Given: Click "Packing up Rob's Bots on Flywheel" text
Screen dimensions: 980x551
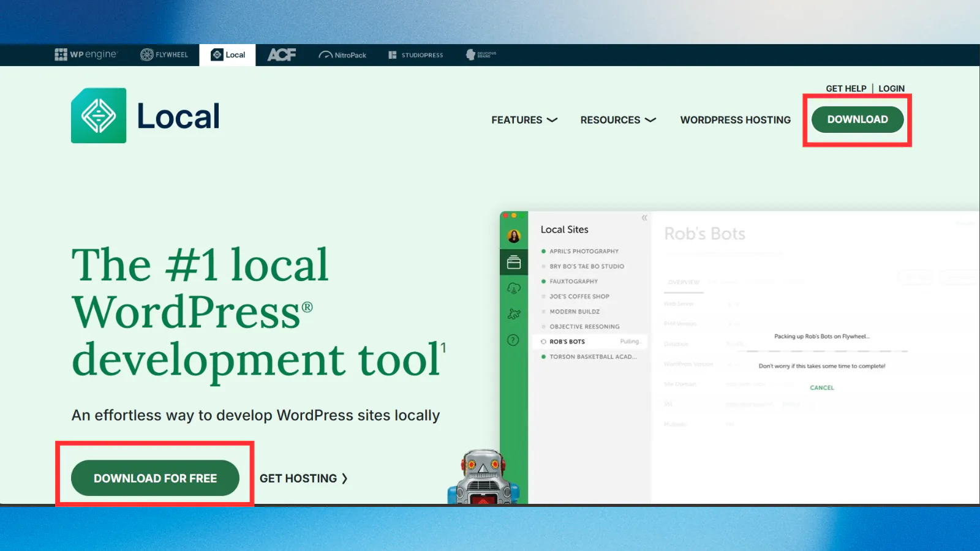Looking at the screenshot, I should (821, 336).
